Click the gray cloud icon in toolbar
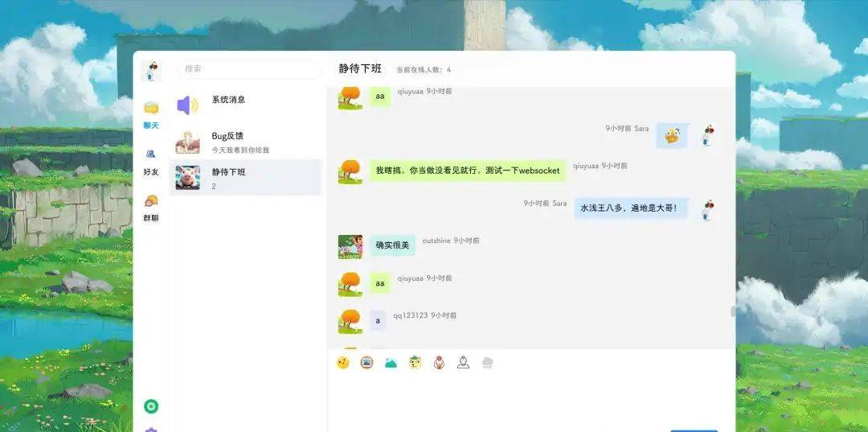Image resolution: width=868 pixels, height=432 pixels. point(487,363)
